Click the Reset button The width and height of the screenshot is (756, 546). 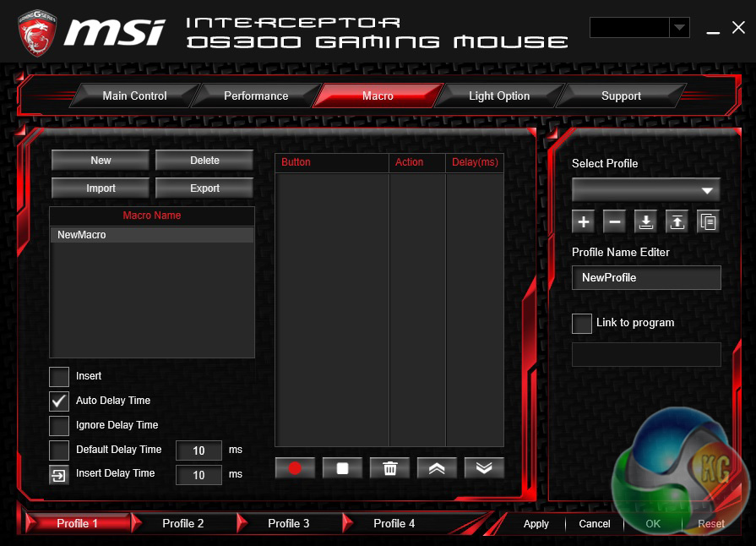point(711,524)
